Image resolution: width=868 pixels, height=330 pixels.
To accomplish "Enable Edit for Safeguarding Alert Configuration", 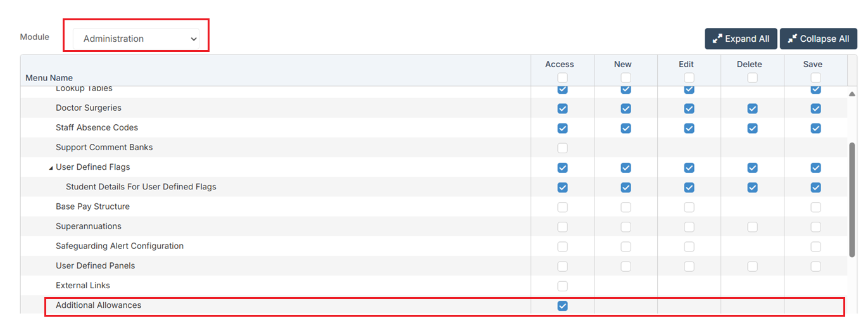I will (x=689, y=246).
